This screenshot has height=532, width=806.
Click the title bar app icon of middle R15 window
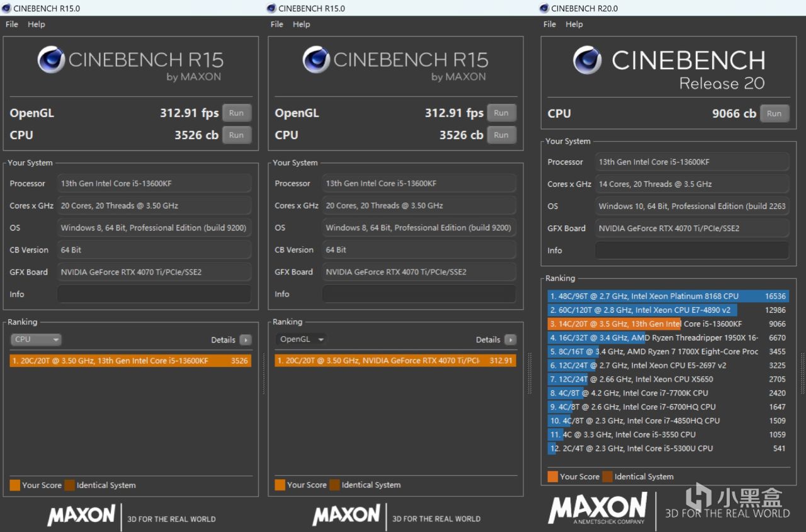click(x=271, y=8)
